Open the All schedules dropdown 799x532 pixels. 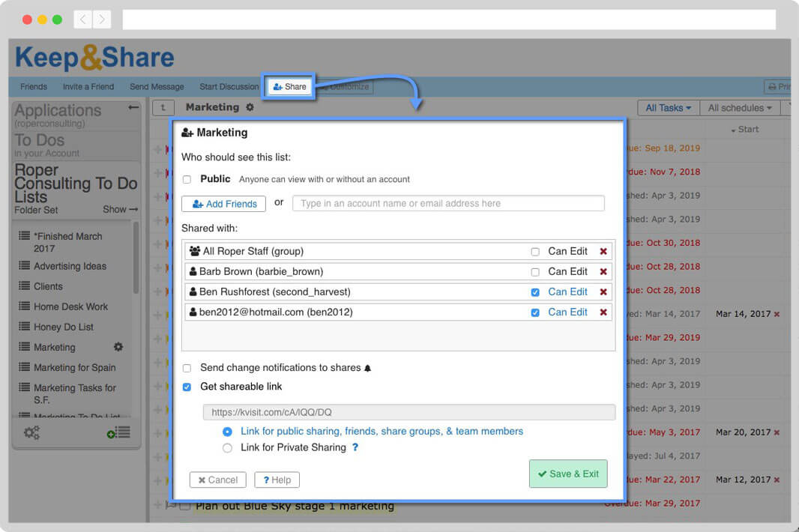[x=740, y=108]
